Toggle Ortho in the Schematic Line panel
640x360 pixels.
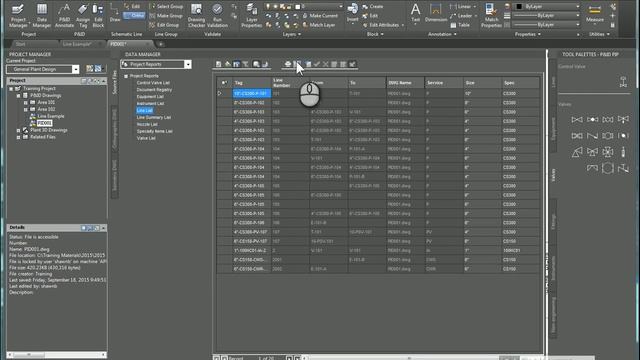134,16
